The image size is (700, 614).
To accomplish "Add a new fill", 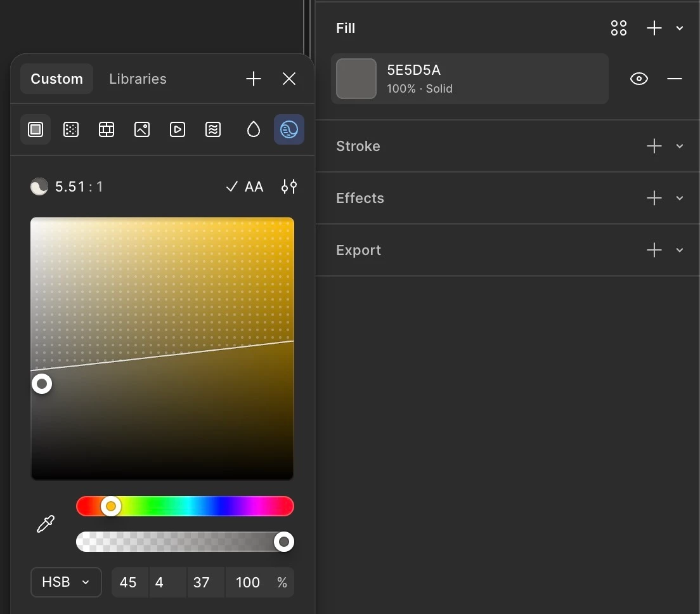I will click(654, 28).
